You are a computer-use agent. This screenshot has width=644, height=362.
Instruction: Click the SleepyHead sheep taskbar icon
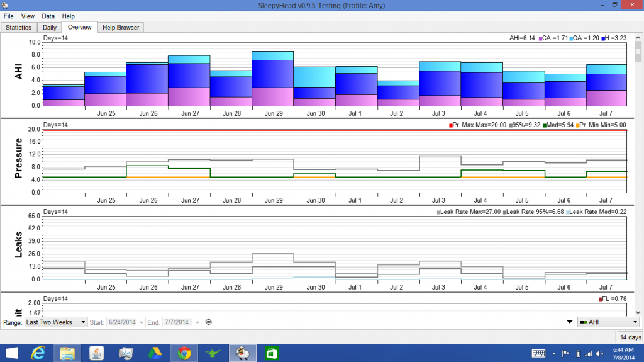(242, 353)
